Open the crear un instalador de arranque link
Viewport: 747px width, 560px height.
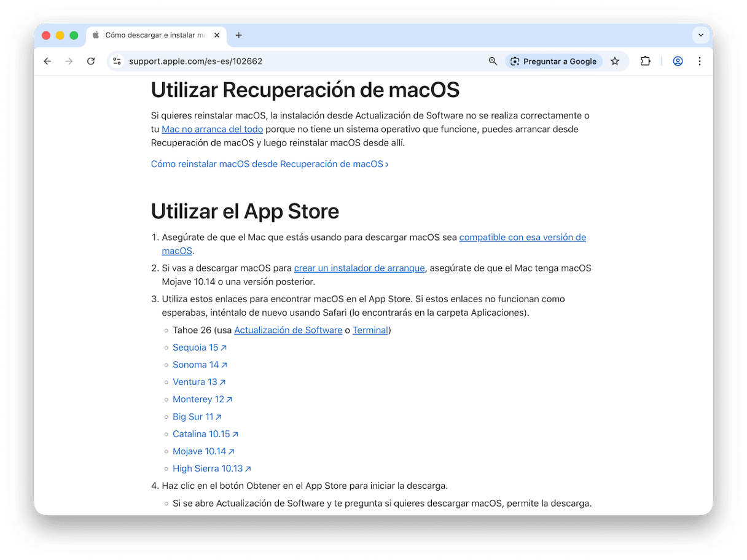(359, 268)
